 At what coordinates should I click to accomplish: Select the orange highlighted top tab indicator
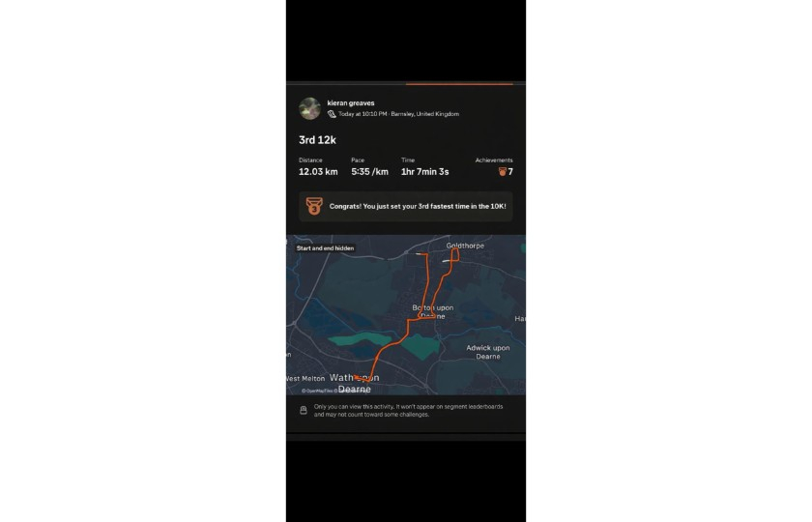click(459, 83)
